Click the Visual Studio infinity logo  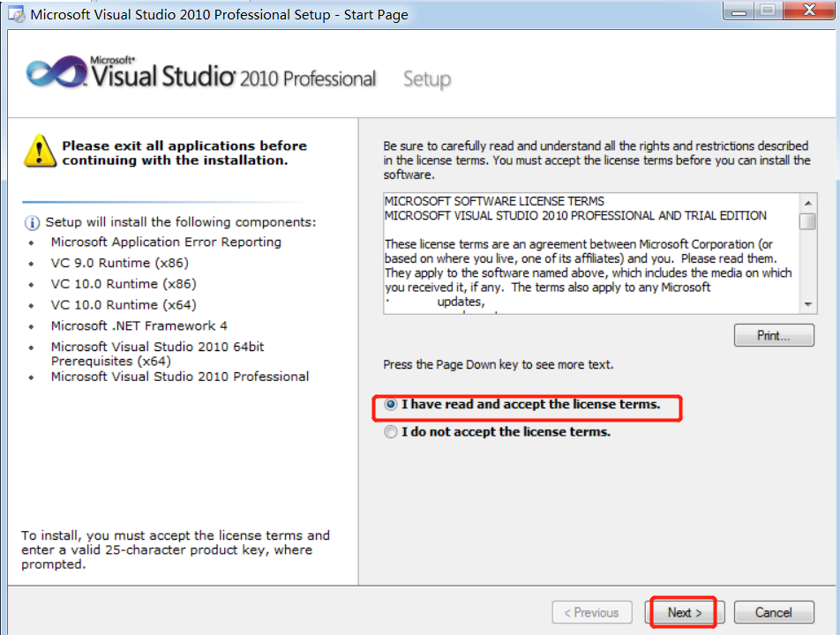click(57, 73)
